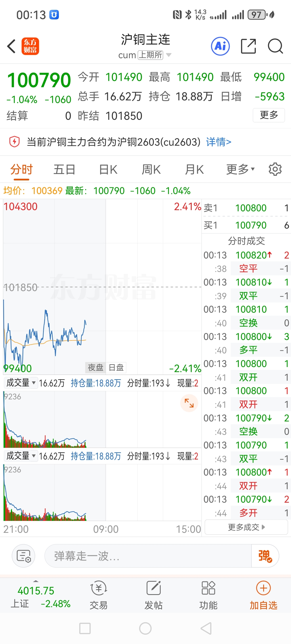291x644 pixels.
Task: Switch to the 日K tab
Action: 108,169
